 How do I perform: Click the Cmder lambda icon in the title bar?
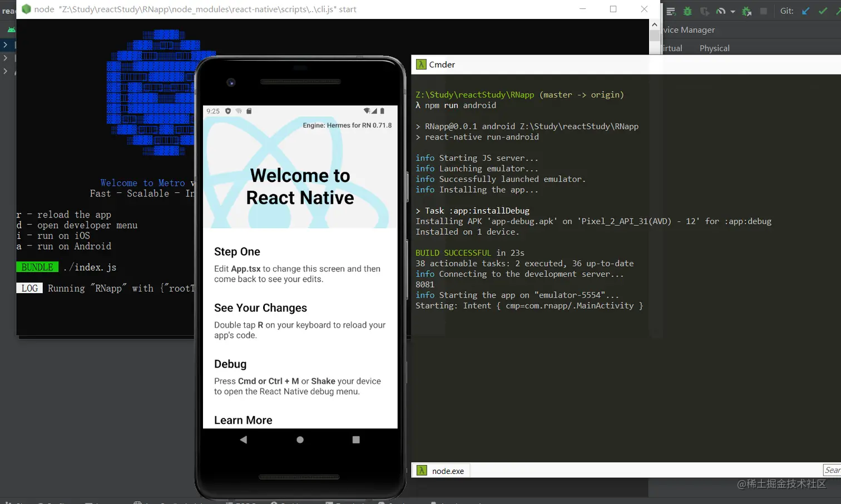tap(421, 65)
